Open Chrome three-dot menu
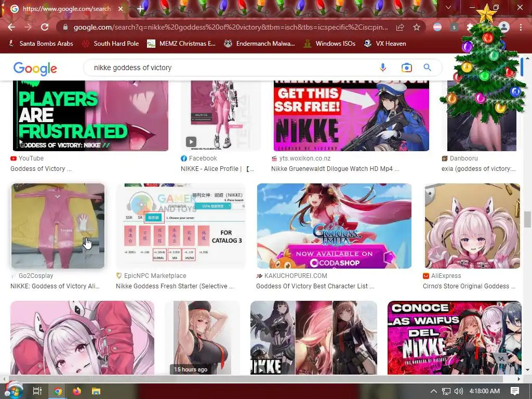The width and height of the screenshot is (532, 399). tap(521, 27)
